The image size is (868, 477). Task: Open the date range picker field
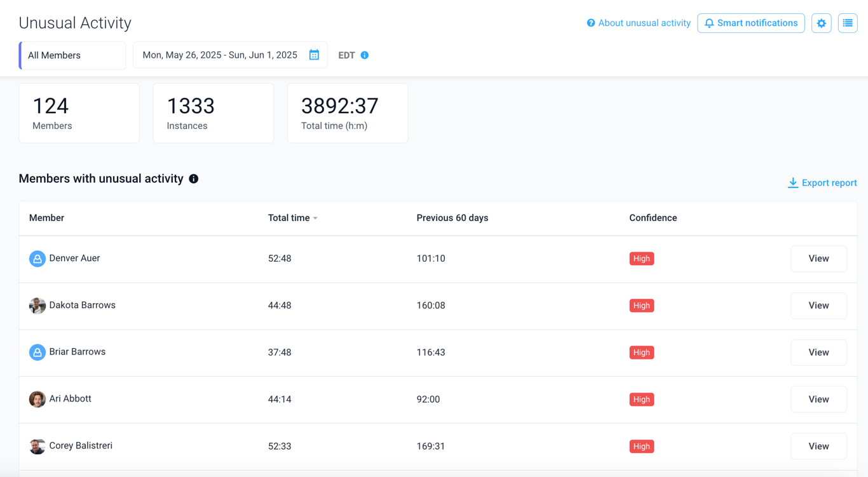(230, 55)
